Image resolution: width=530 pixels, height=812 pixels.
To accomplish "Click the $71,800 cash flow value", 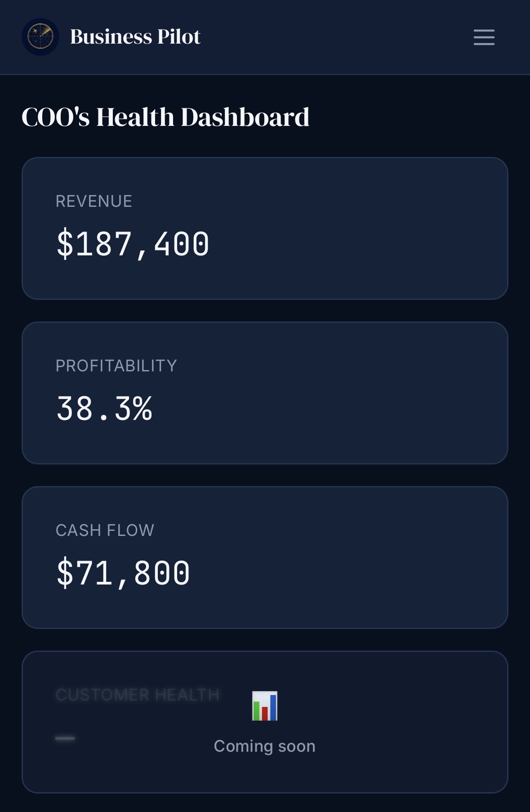I will pyautogui.click(x=123, y=573).
